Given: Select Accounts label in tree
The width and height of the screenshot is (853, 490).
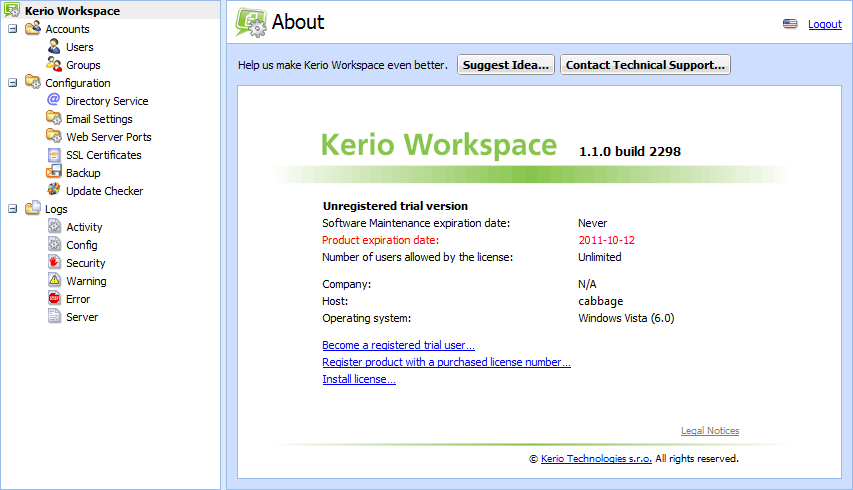Looking at the screenshot, I should coord(67,29).
